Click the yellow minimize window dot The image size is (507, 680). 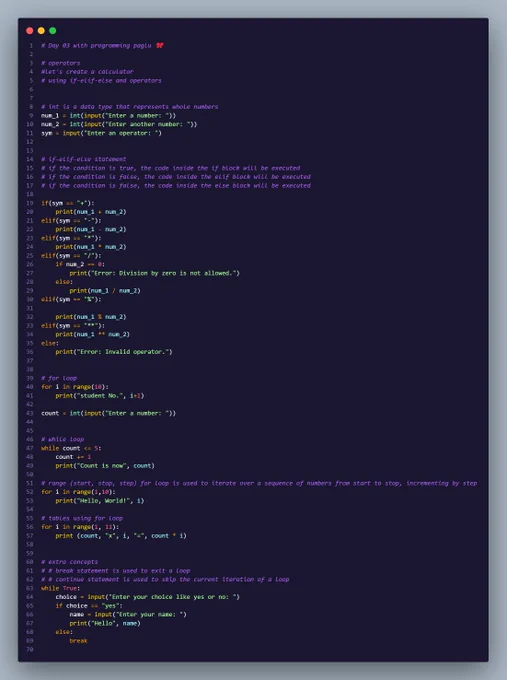pos(41,30)
